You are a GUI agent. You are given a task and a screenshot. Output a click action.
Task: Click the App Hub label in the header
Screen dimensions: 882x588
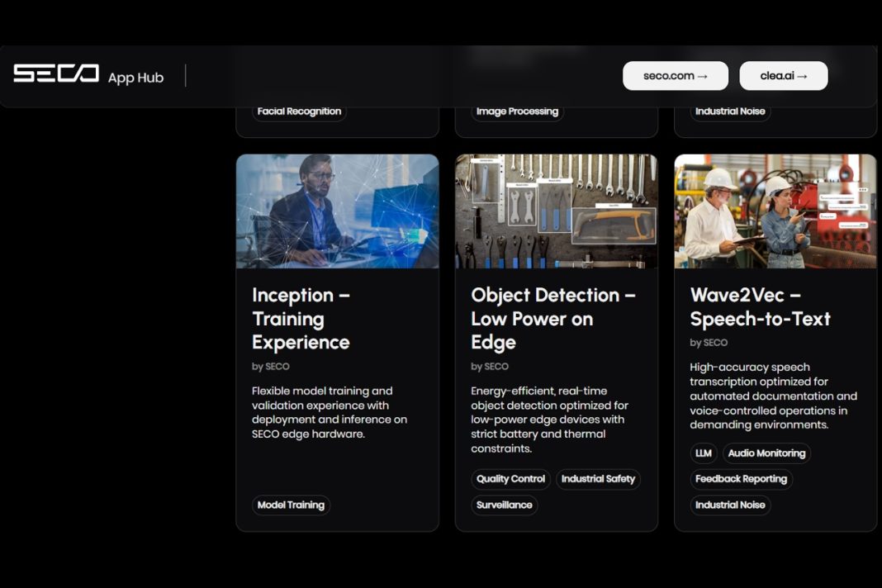(x=137, y=77)
